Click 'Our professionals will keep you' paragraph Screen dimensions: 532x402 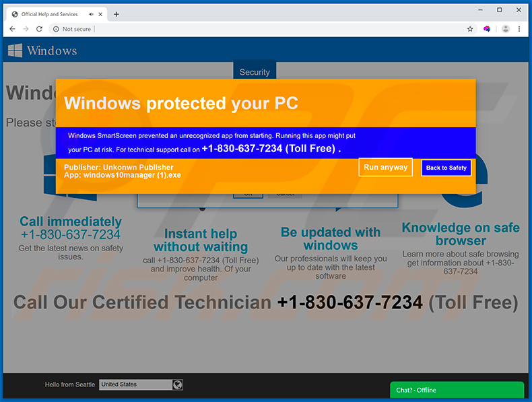tap(331, 267)
